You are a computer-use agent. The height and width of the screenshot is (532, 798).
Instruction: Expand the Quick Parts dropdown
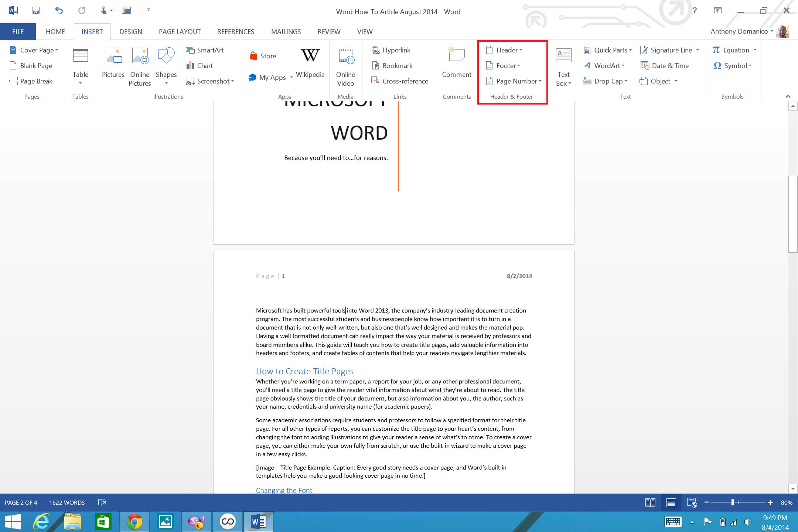pyautogui.click(x=631, y=49)
